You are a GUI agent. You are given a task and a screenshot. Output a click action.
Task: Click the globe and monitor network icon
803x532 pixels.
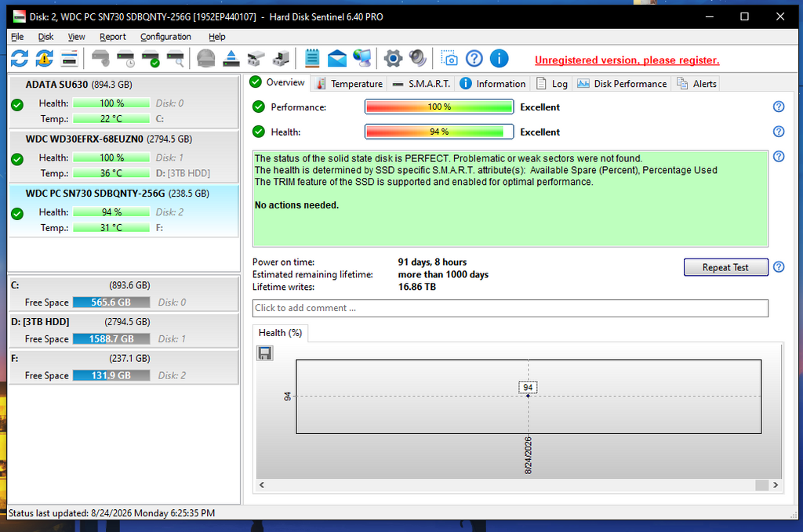click(x=362, y=58)
